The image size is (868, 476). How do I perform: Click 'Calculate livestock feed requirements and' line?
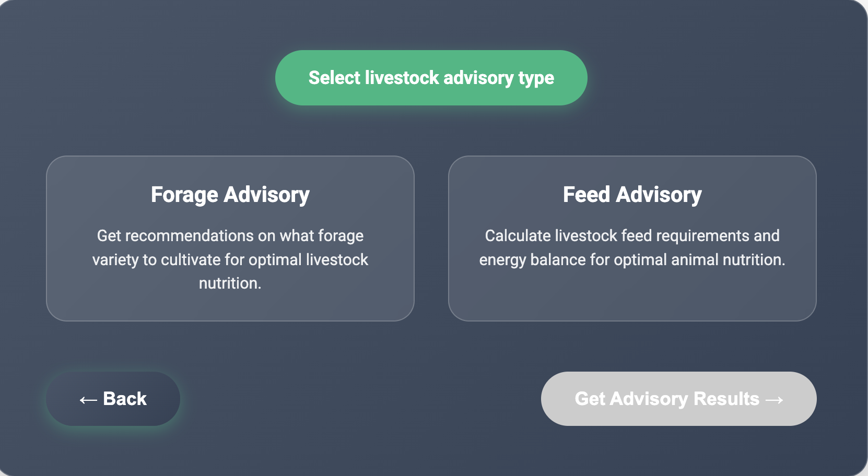click(632, 236)
